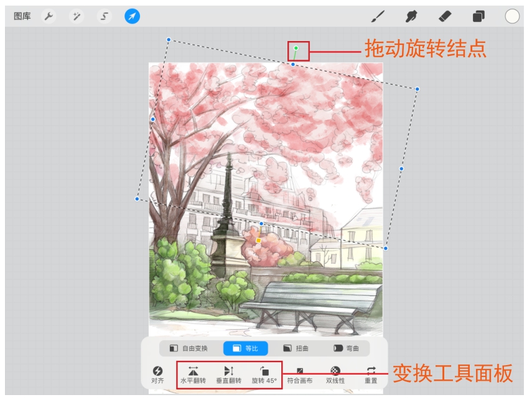Viewport: 532px width, 405px height.
Task: Click the yellow square handle
Action: click(259, 241)
